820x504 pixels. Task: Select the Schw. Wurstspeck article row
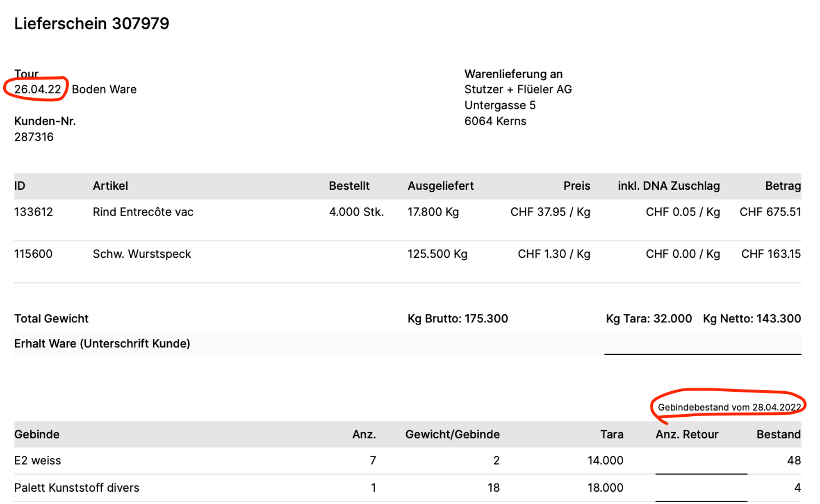[x=142, y=254]
